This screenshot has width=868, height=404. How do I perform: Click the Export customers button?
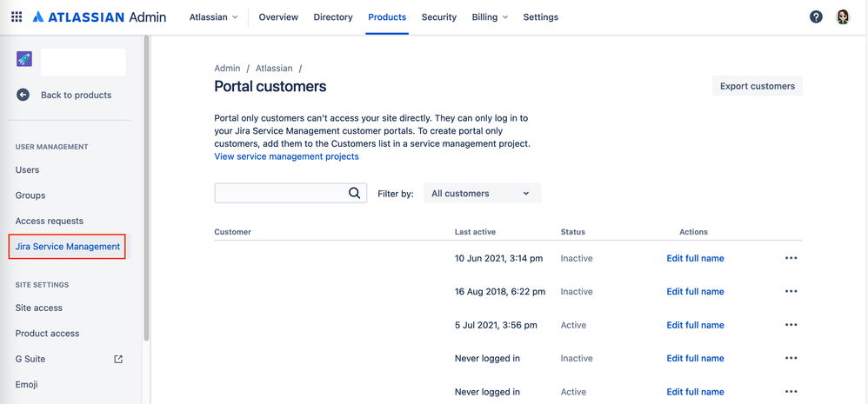pos(757,86)
